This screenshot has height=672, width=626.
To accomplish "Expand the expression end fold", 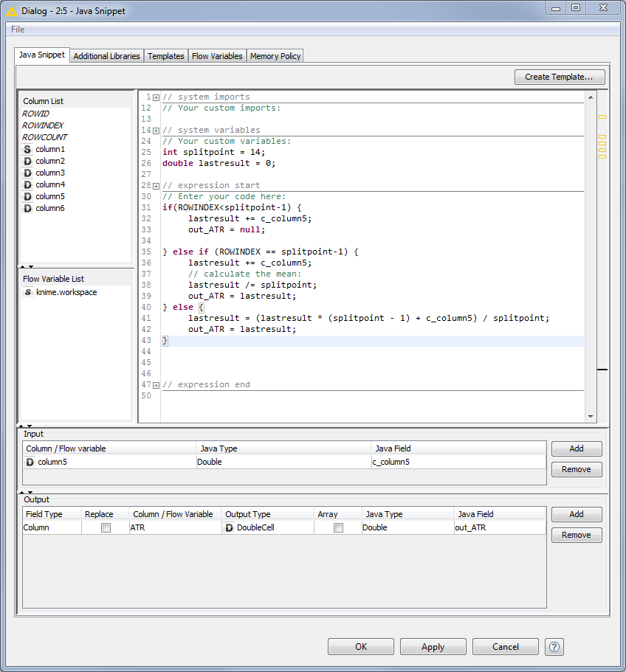I will pyautogui.click(x=156, y=385).
